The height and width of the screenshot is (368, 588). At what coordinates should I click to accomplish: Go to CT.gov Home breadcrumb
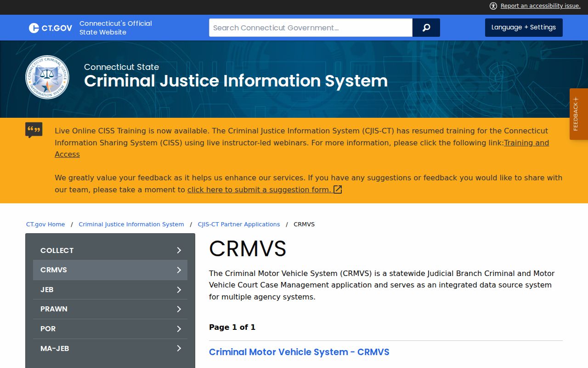click(x=45, y=224)
